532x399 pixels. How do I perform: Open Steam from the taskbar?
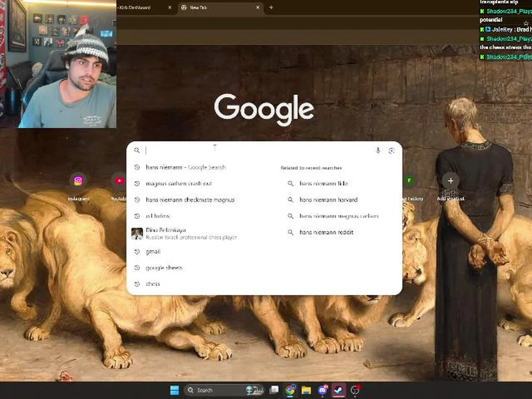pos(338,390)
